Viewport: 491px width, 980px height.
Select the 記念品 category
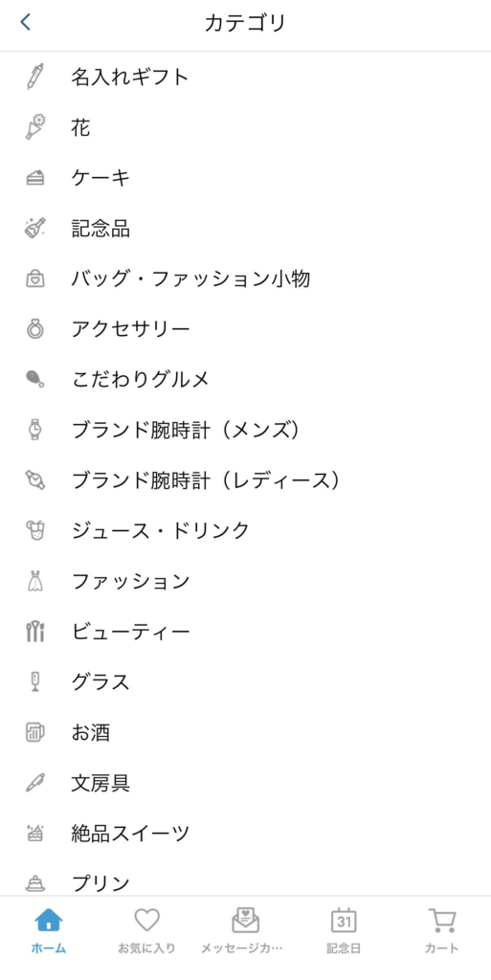pyautogui.click(x=245, y=228)
